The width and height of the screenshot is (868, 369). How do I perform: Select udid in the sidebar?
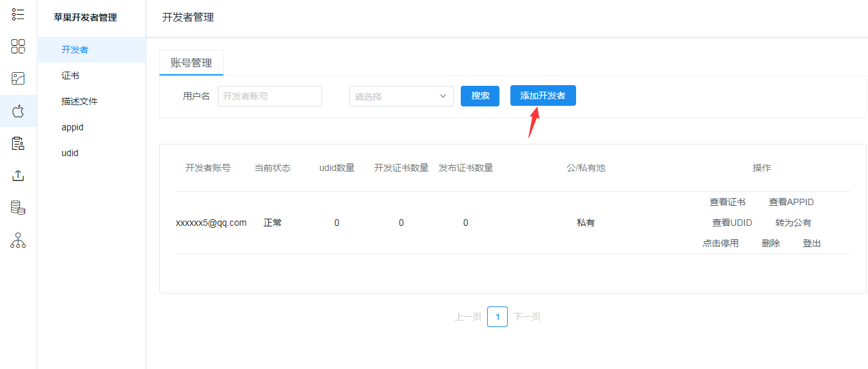(92, 153)
